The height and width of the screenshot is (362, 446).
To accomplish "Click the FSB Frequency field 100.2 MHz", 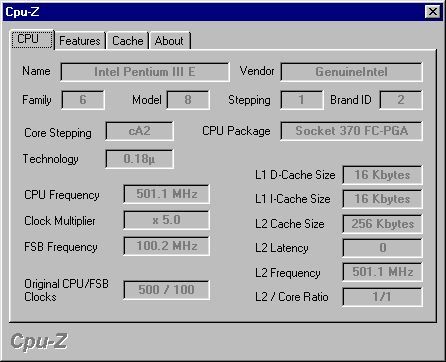I will coord(166,246).
